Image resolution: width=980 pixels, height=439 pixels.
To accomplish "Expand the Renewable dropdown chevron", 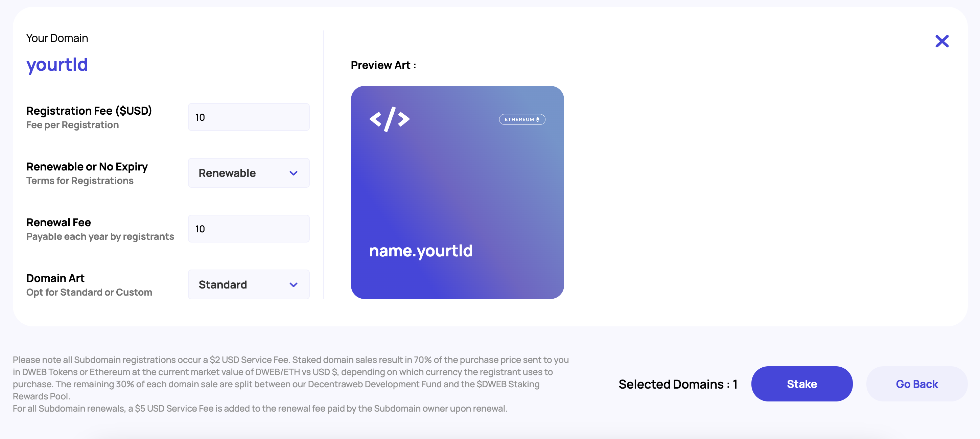I will (x=293, y=173).
